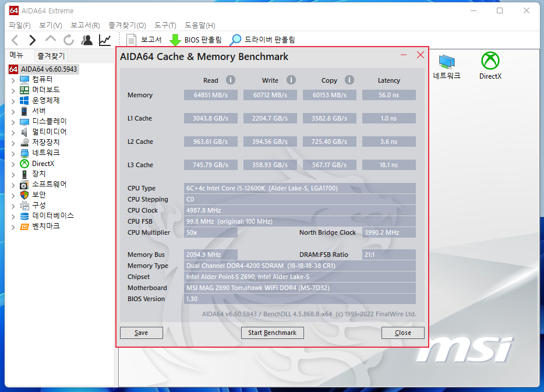Expand the 네트워크 tree node
Screen dimensions: 544x392
[x=13, y=154]
